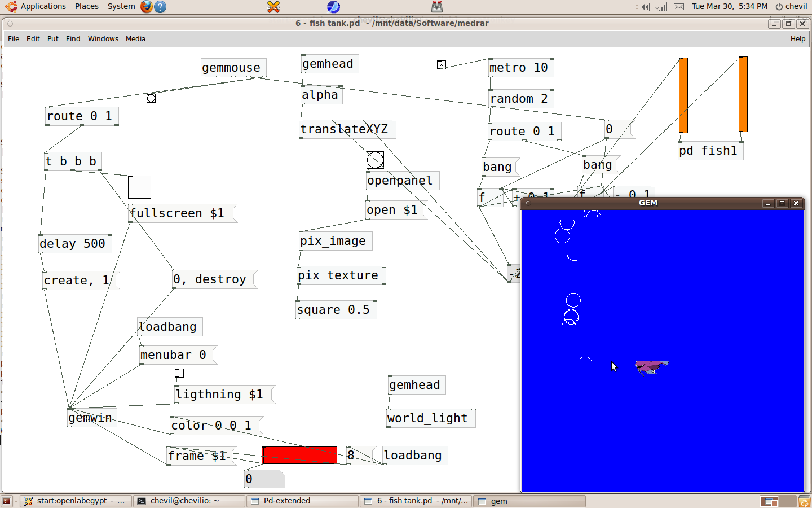Select the 'delay 500' object
This screenshot has width=812, height=508.
point(75,244)
